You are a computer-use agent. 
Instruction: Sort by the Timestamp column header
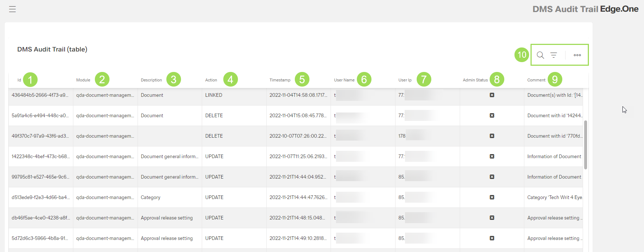[x=280, y=80]
